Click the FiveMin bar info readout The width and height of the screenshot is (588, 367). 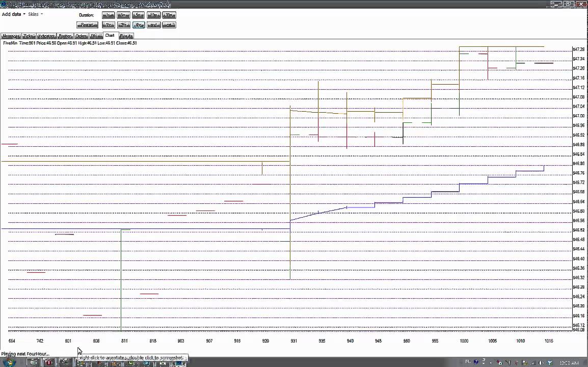coord(70,43)
